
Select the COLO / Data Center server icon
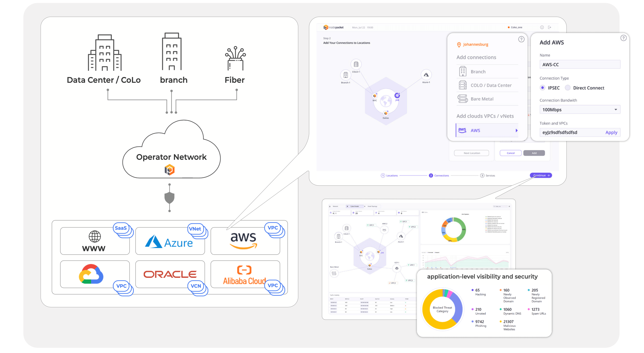pyautogui.click(x=463, y=85)
